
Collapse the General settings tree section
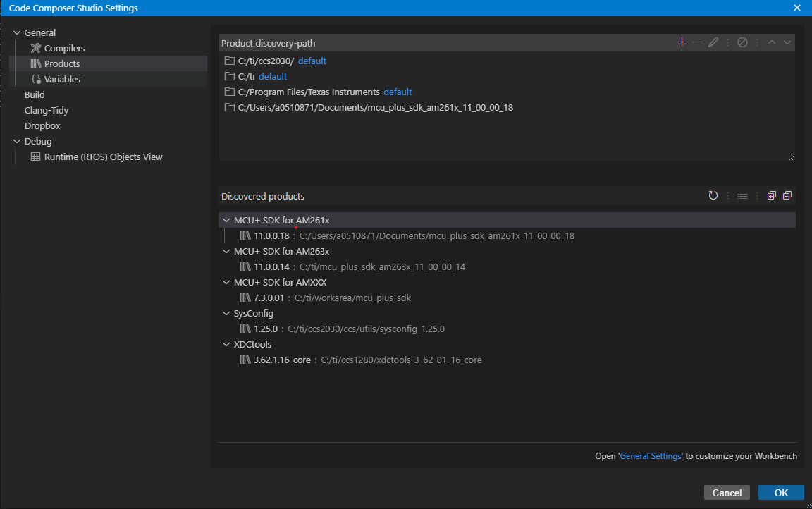click(17, 33)
